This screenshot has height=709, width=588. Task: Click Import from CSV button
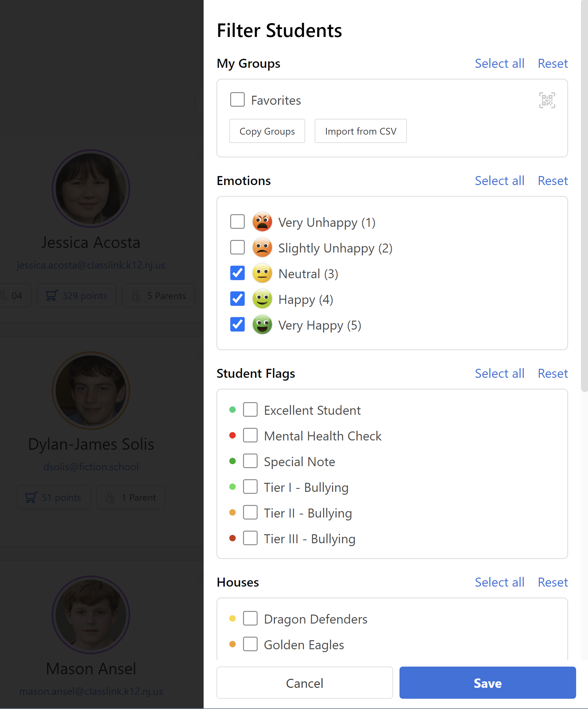pos(361,131)
